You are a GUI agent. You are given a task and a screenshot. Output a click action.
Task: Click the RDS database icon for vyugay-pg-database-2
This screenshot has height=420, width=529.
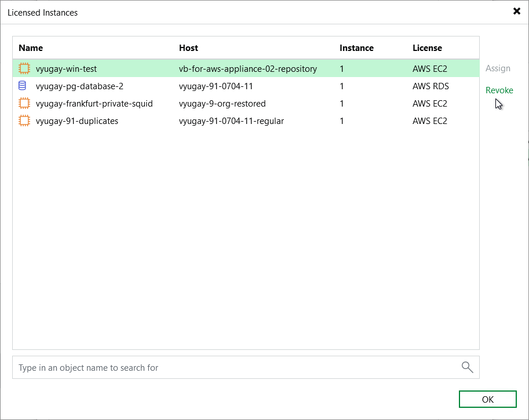coord(23,86)
